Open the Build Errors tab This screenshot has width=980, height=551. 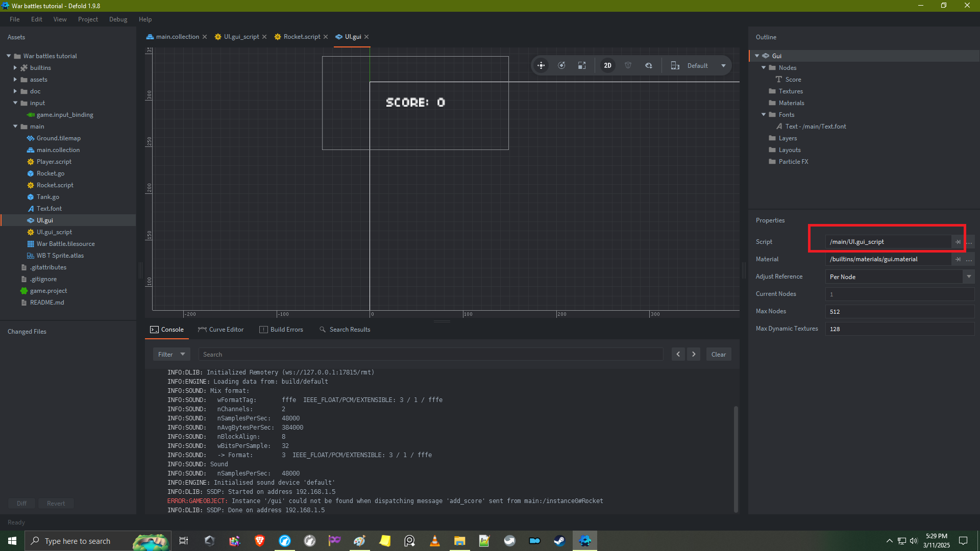[281, 330]
